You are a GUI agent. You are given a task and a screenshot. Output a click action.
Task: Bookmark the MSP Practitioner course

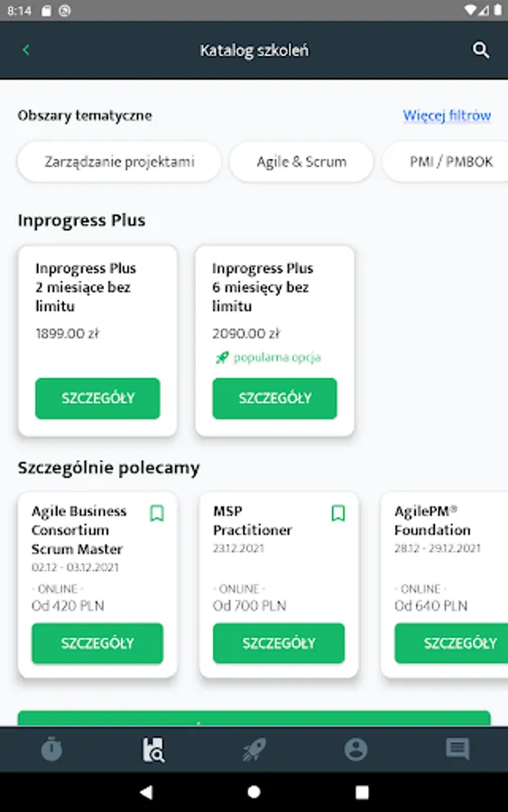coord(338,513)
